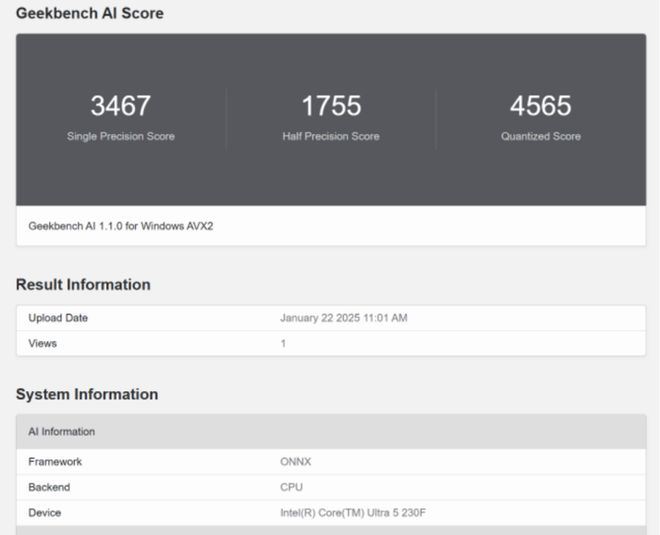Click the AI Information table header
660x535 pixels.
pos(62,432)
